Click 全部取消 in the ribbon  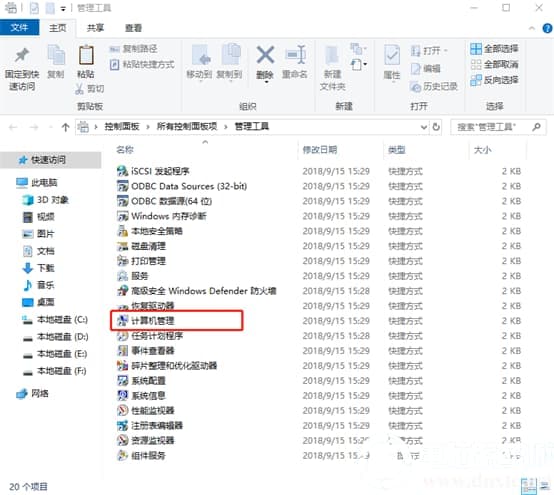pos(494,64)
